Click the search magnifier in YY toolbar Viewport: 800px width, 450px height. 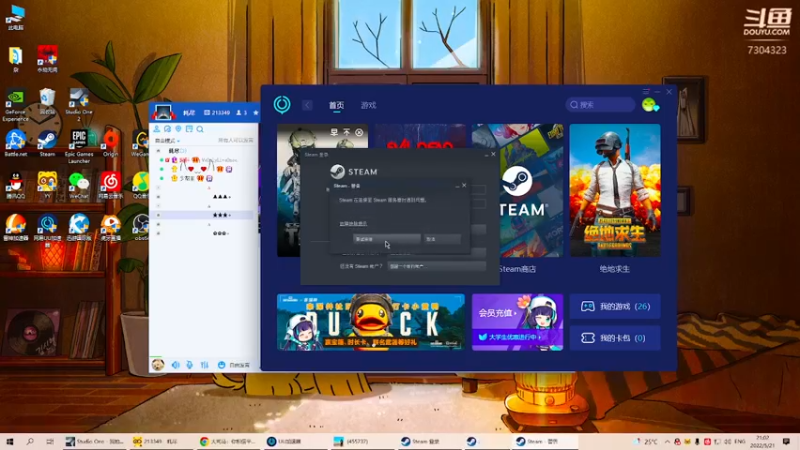tap(200, 129)
